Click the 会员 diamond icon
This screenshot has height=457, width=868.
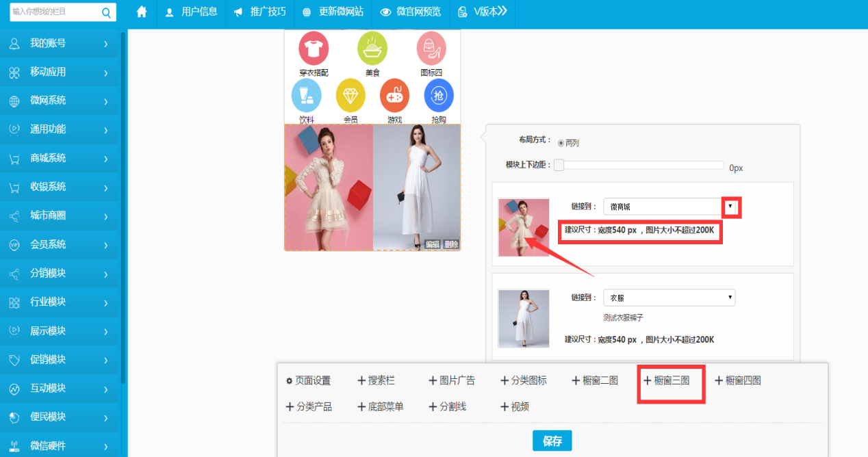pos(350,96)
